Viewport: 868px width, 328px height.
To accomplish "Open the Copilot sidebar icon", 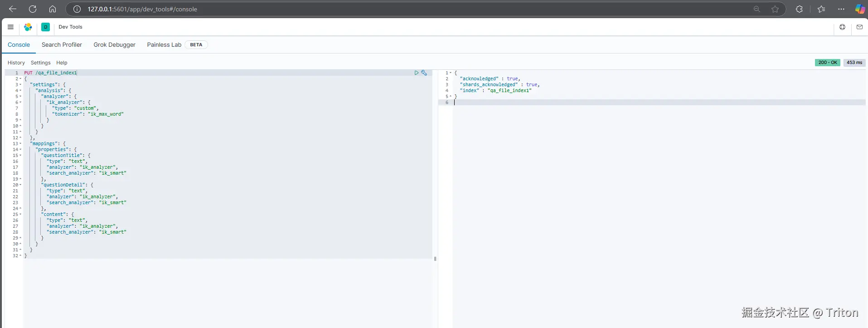I will (x=859, y=9).
